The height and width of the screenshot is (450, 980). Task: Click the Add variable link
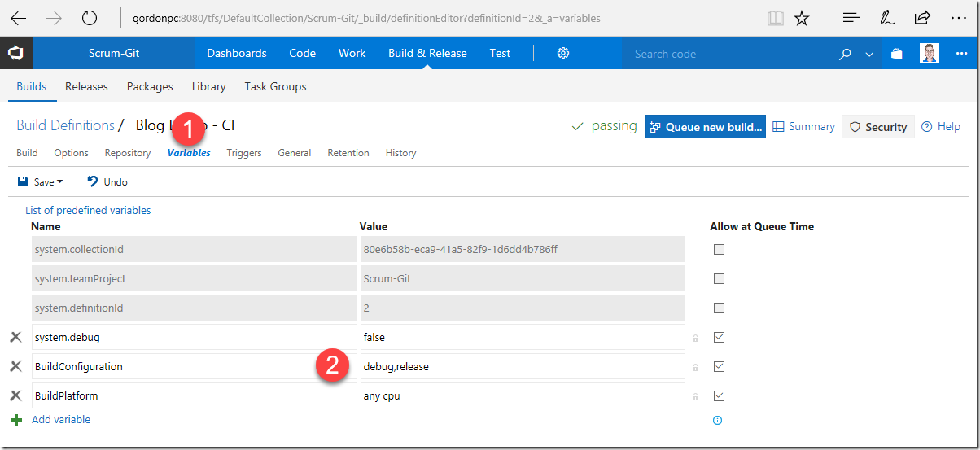(x=61, y=420)
